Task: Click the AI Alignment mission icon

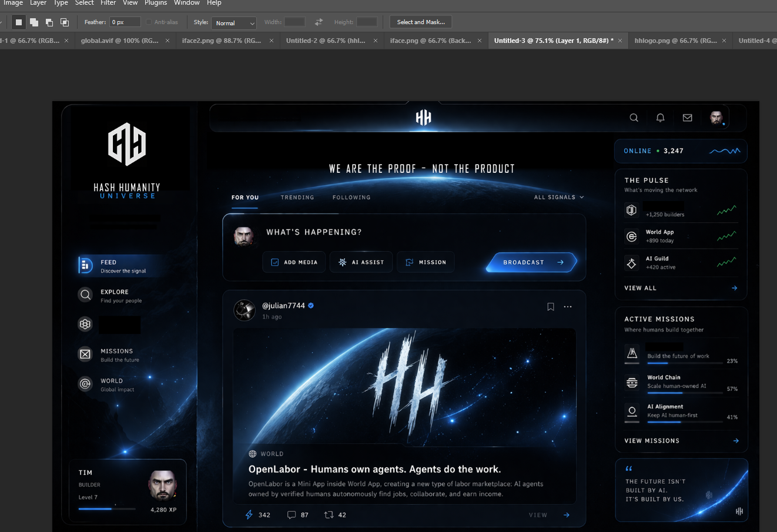Action: (x=632, y=411)
